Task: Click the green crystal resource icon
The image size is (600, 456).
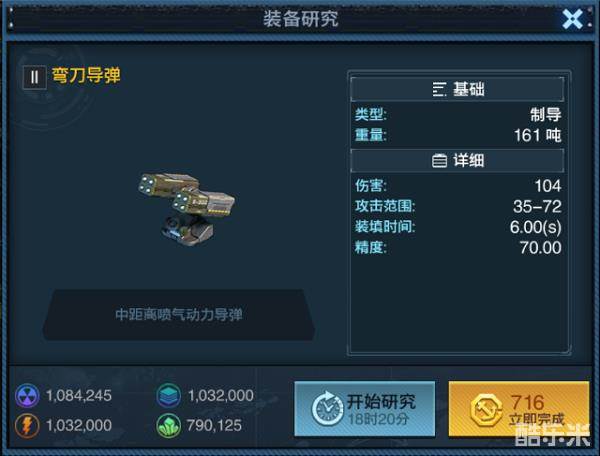Action: point(169,425)
